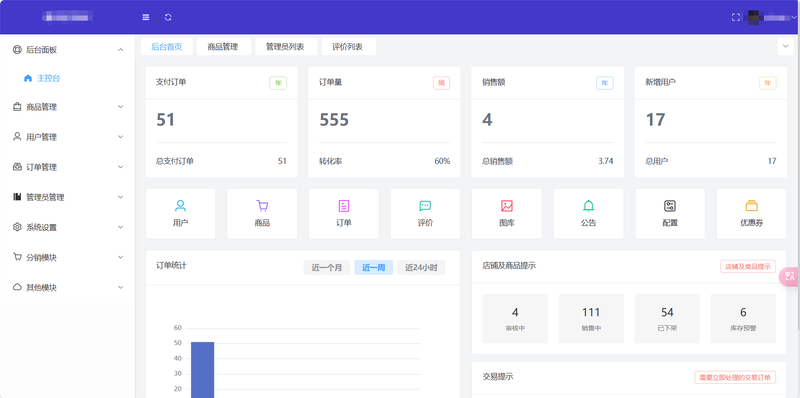Click the 总销售额 label

497,161
